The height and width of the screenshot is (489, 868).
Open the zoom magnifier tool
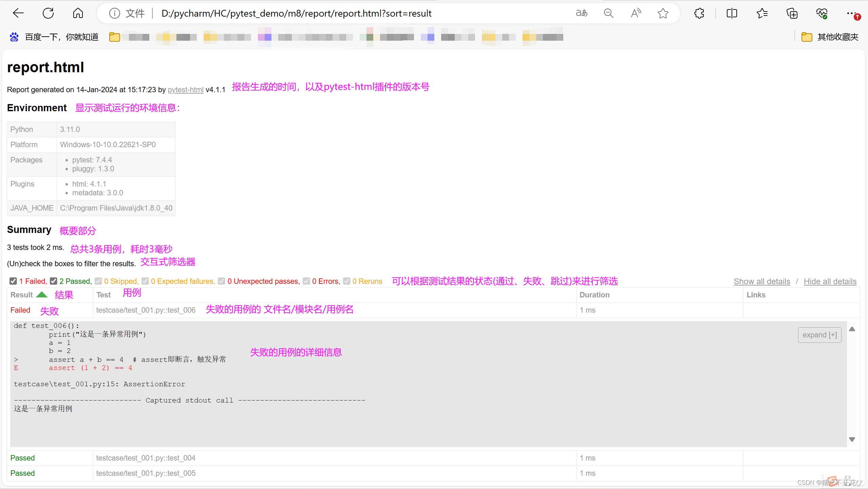pyautogui.click(x=608, y=13)
